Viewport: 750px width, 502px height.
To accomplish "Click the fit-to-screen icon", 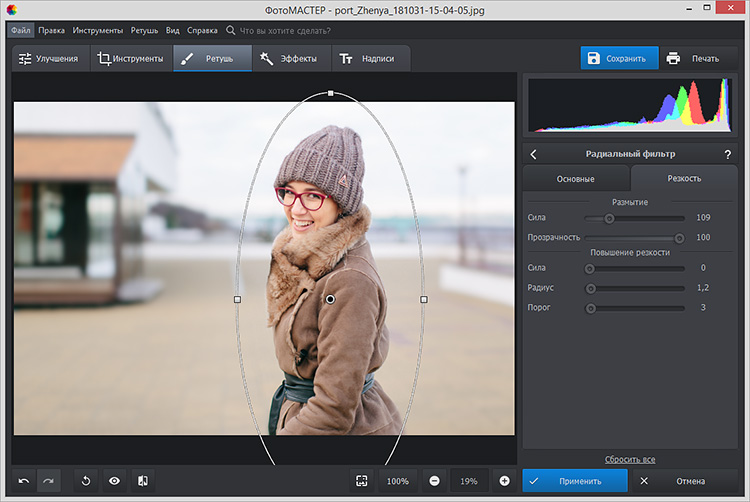I will click(x=361, y=481).
